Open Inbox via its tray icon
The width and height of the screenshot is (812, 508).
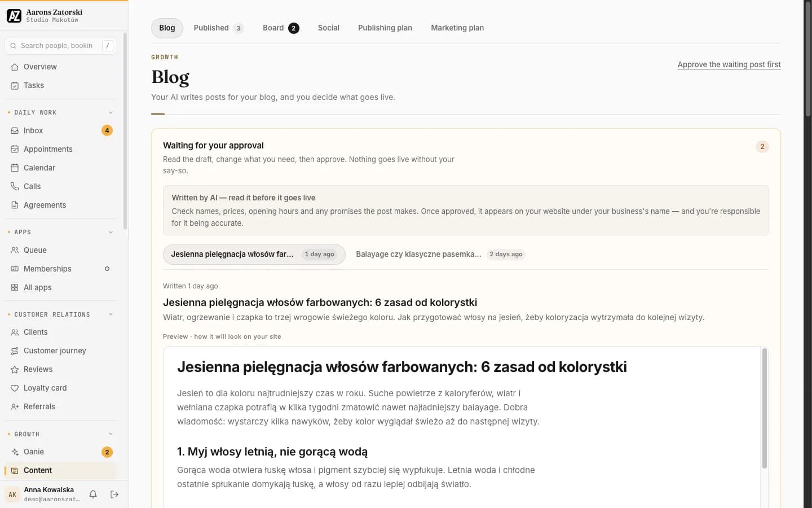[x=15, y=130]
